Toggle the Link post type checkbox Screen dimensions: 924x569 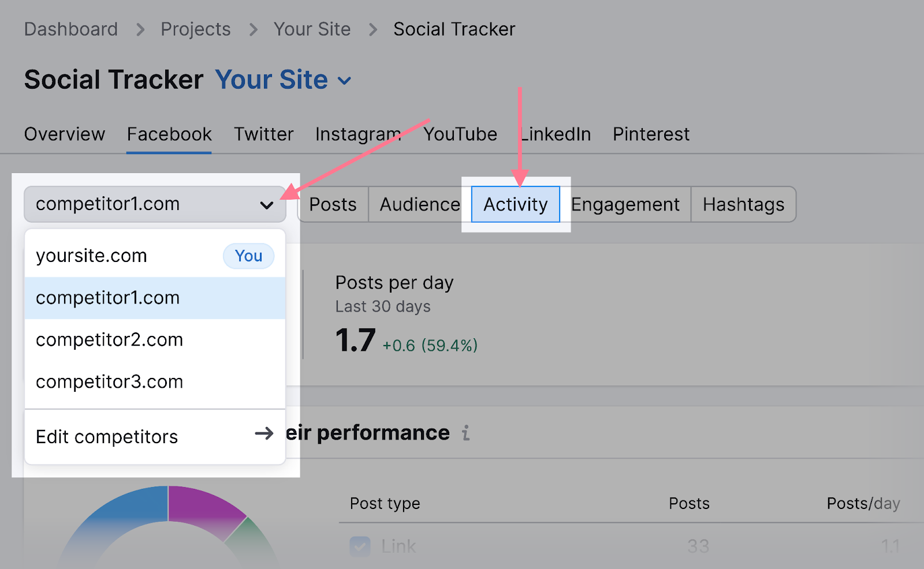[x=360, y=546]
